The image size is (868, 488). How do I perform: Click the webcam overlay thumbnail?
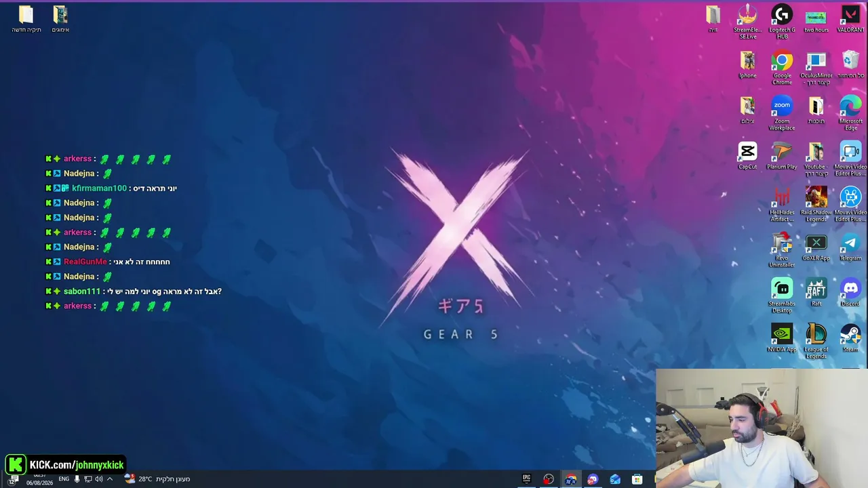tap(762, 428)
